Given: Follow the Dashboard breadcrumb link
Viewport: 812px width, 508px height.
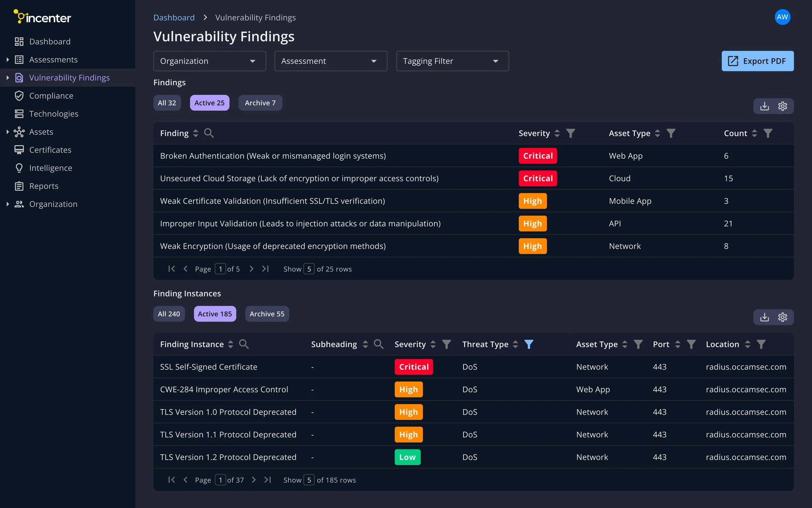Looking at the screenshot, I should [x=174, y=17].
